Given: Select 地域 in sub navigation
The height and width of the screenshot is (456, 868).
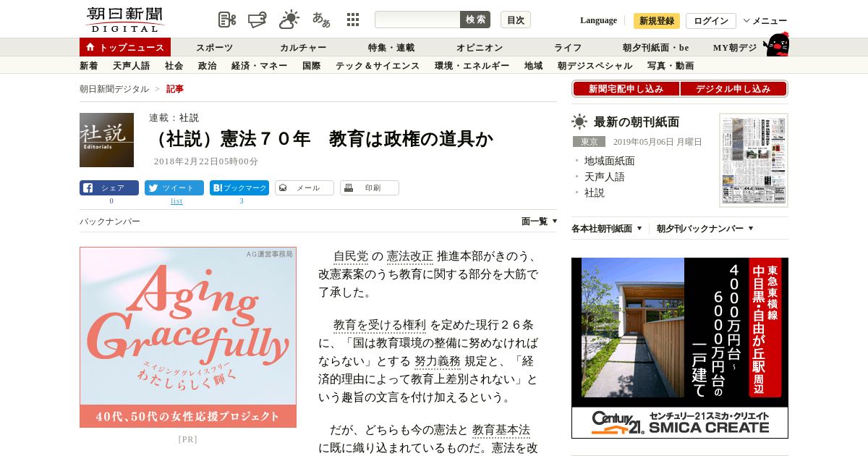Looking at the screenshot, I should click(533, 66).
